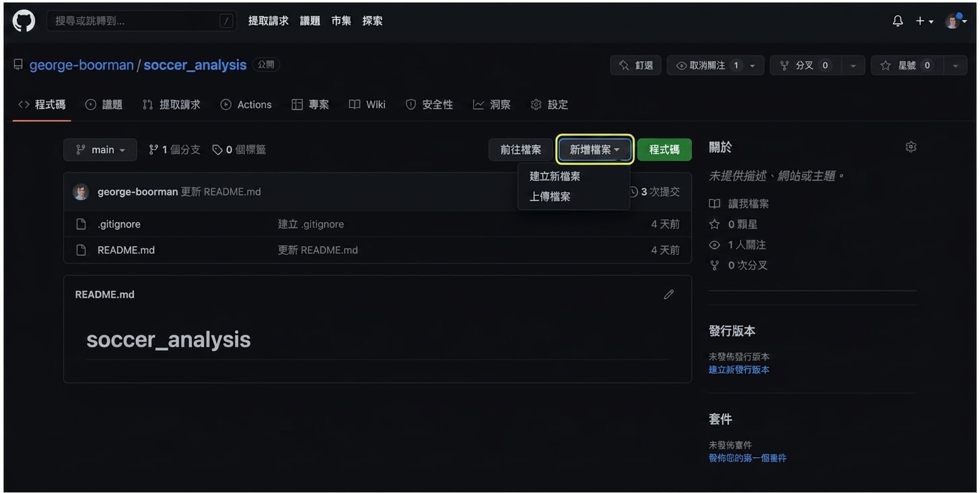The image size is (980, 493).
Task: Switch to the 程式碼 tab
Action: pyautogui.click(x=42, y=104)
